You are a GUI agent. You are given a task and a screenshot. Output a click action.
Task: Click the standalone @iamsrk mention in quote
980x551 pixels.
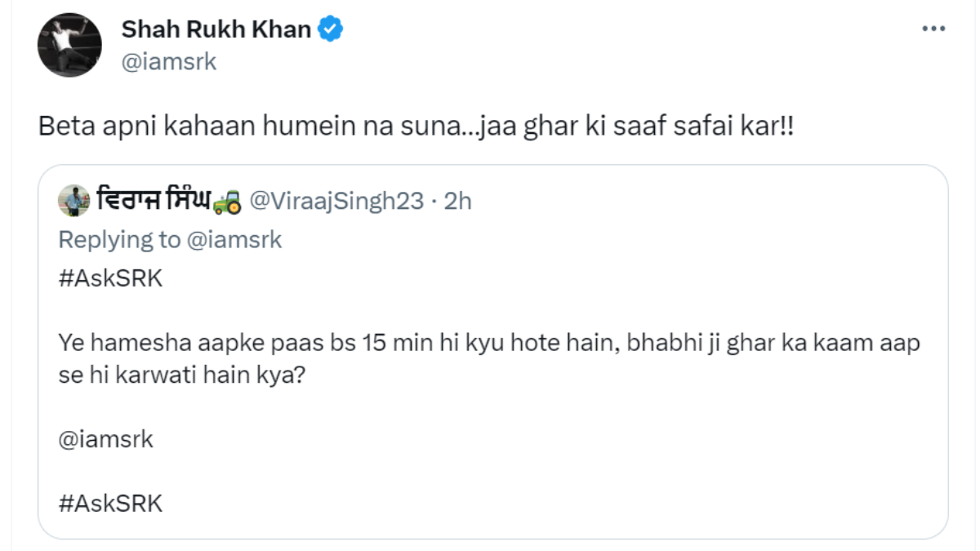pyautogui.click(x=106, y=440)
